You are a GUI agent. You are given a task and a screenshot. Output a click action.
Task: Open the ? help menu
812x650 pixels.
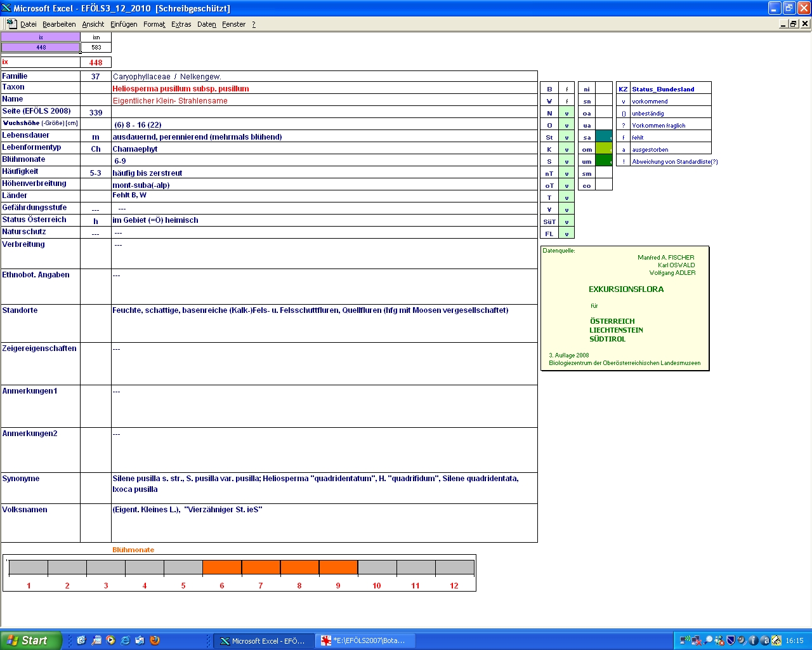(x=254, y=24)
